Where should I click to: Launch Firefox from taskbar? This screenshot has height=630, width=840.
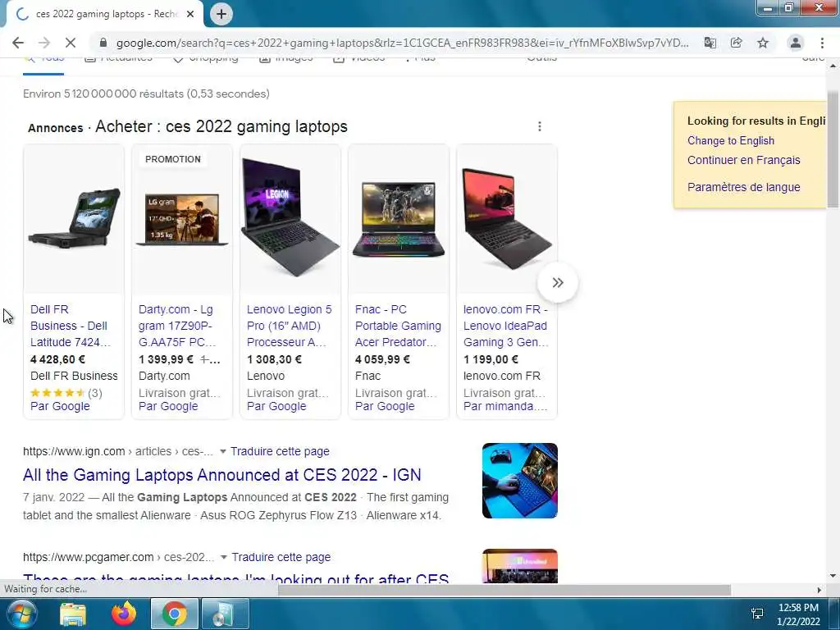[x=124, y=614]
